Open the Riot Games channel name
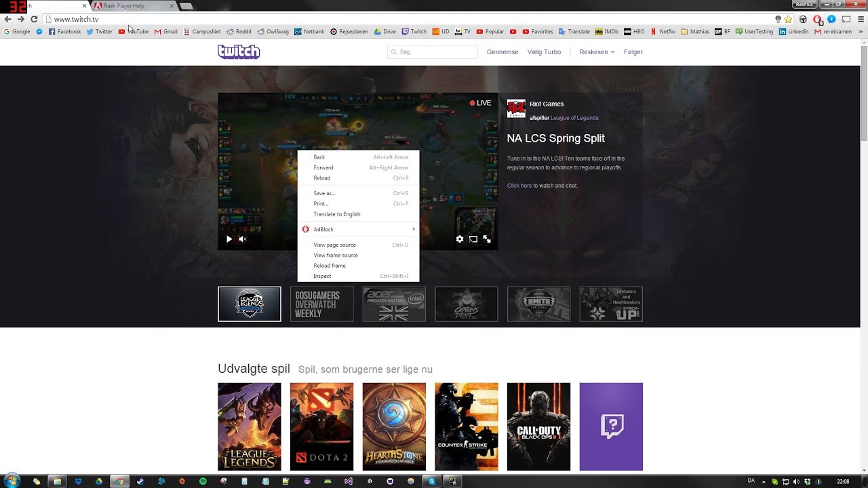 click(547, 104)
